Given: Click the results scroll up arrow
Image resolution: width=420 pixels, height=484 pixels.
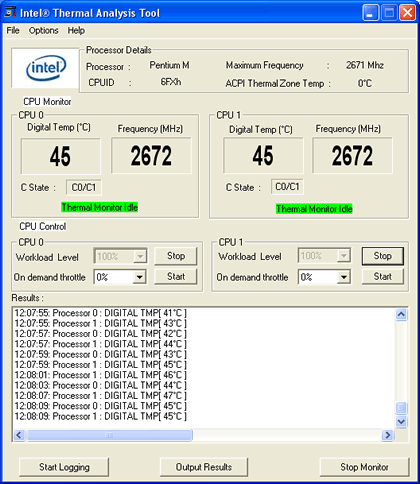Looking at the screenshot, I should pyautogui.click(x=401, y=314).
